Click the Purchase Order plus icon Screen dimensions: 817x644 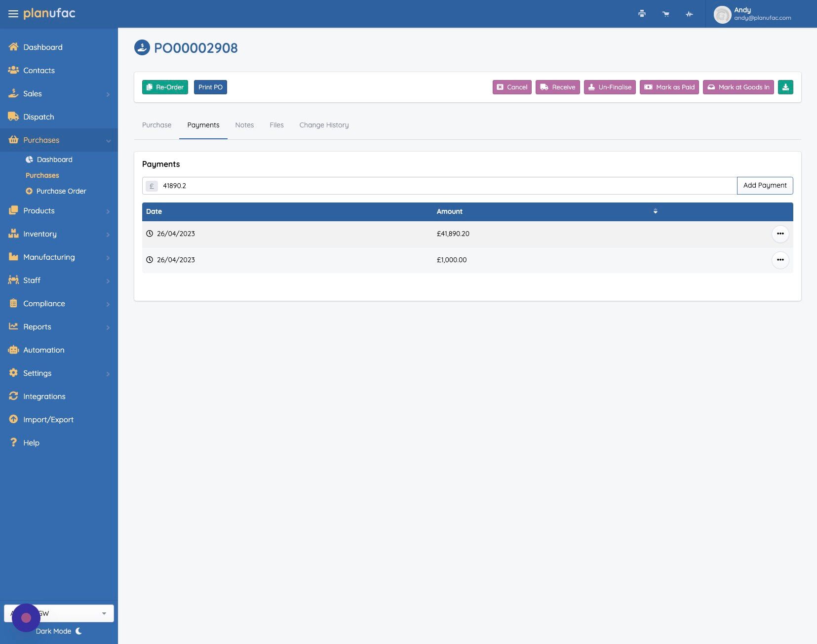click(29, 191)
